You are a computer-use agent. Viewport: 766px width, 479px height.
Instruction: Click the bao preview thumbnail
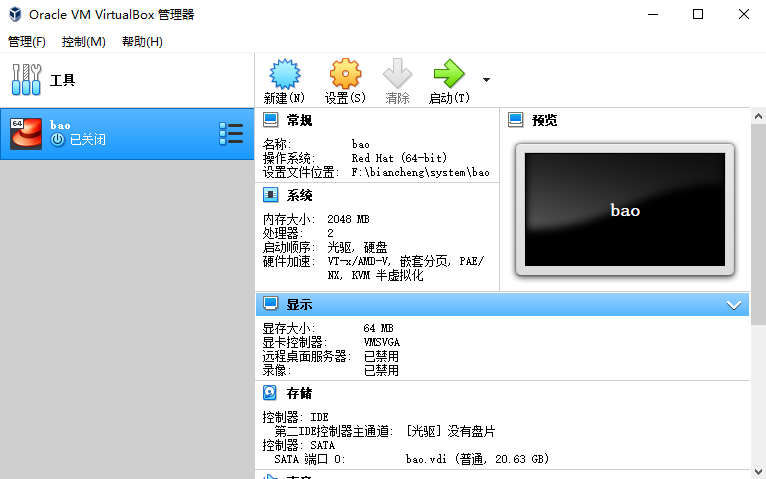[x=625, y=209]
